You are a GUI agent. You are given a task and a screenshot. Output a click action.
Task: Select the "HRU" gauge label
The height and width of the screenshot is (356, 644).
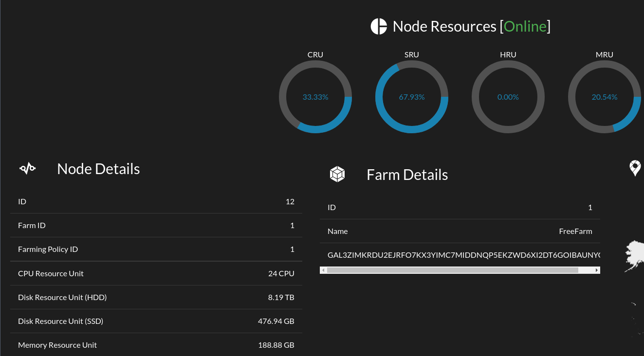(x=508, y=54)
